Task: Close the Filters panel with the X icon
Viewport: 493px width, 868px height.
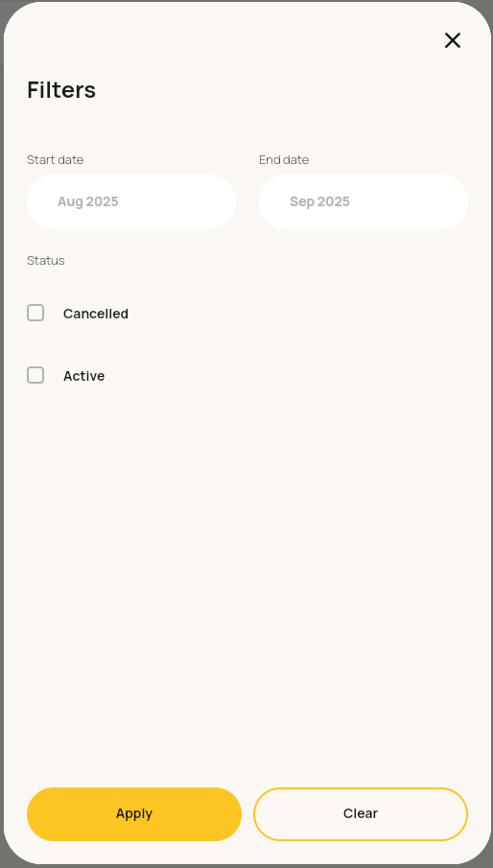Action: pyautogui.click(x=452, y=40)
